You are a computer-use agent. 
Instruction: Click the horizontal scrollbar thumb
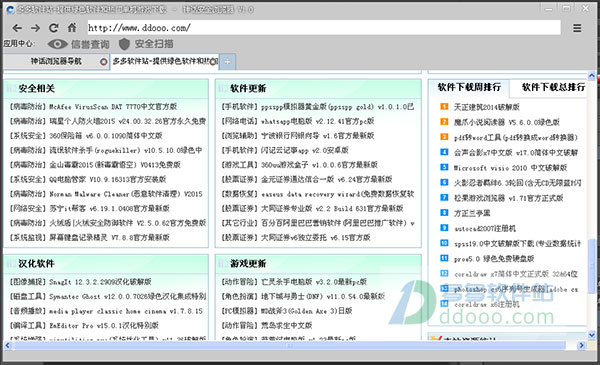[x=290, y=345]
